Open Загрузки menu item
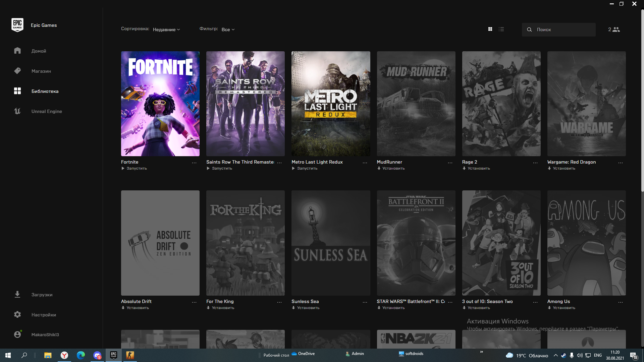Screen dimensions: 644x362 (42, 295)
